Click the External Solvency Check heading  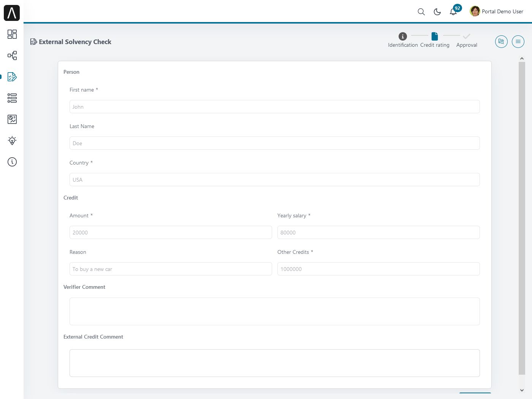[75, 42]
